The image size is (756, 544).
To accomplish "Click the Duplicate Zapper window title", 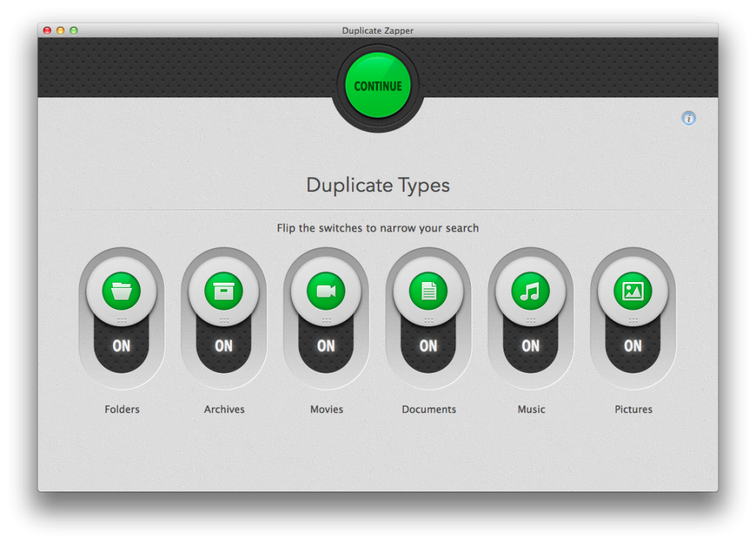I will coord(377,30).
